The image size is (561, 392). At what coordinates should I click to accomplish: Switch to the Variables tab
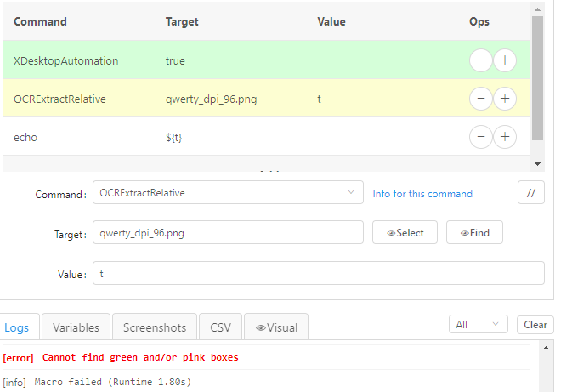(x=76, y=327)
